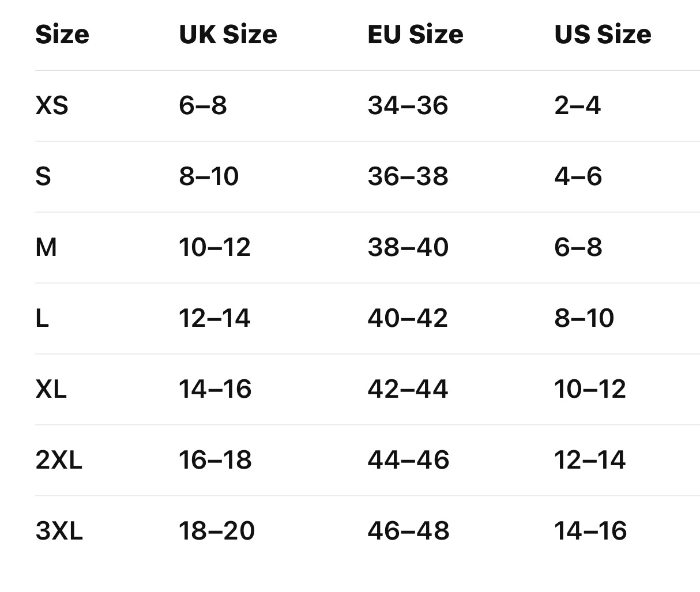Select the 3XL size row label
This screenshot has width=700, height=592.
(59, 531)
